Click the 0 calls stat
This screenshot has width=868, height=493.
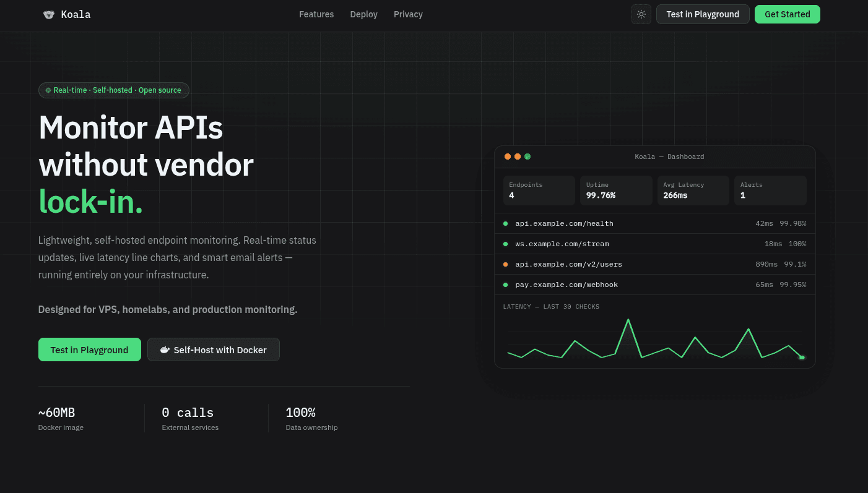pyautogui.click(x=190, y=418)
